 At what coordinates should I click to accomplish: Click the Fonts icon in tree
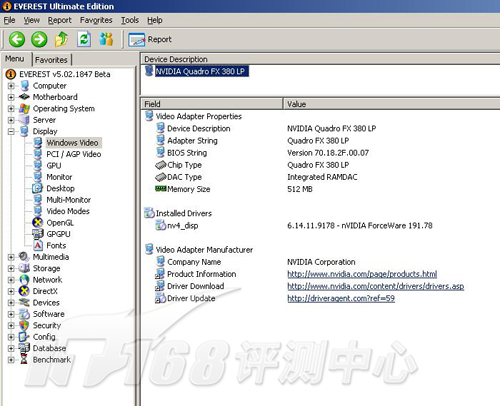click(38, 245)
